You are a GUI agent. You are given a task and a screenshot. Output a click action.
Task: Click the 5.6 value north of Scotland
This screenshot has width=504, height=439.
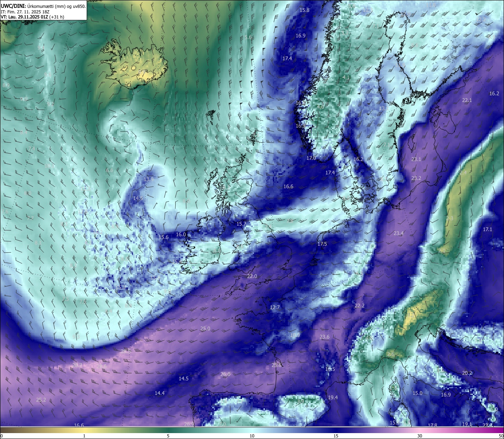coord(248,37)
